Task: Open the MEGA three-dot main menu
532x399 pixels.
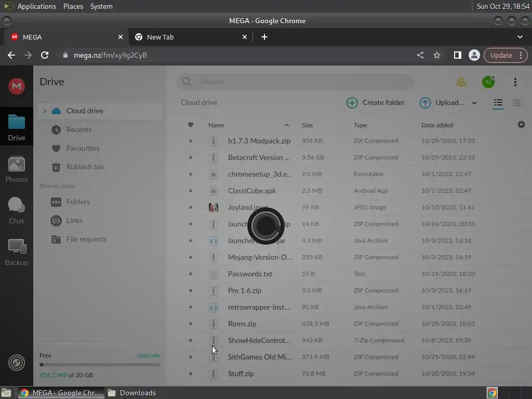Action: (x=515, y=82)
